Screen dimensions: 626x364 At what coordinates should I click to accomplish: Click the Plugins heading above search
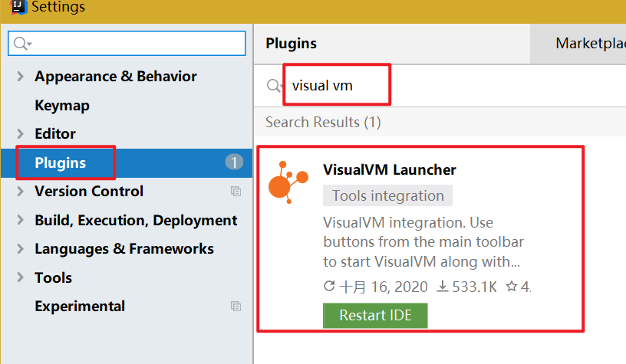pos(291,44)
